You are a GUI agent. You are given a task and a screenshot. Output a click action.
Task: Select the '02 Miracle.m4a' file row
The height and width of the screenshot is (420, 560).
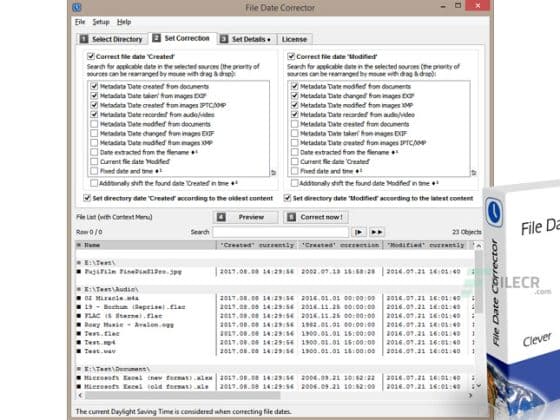(275, 298)
